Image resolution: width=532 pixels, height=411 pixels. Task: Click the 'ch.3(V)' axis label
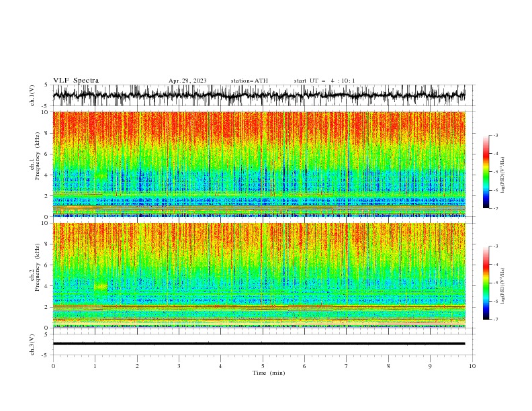32,345
